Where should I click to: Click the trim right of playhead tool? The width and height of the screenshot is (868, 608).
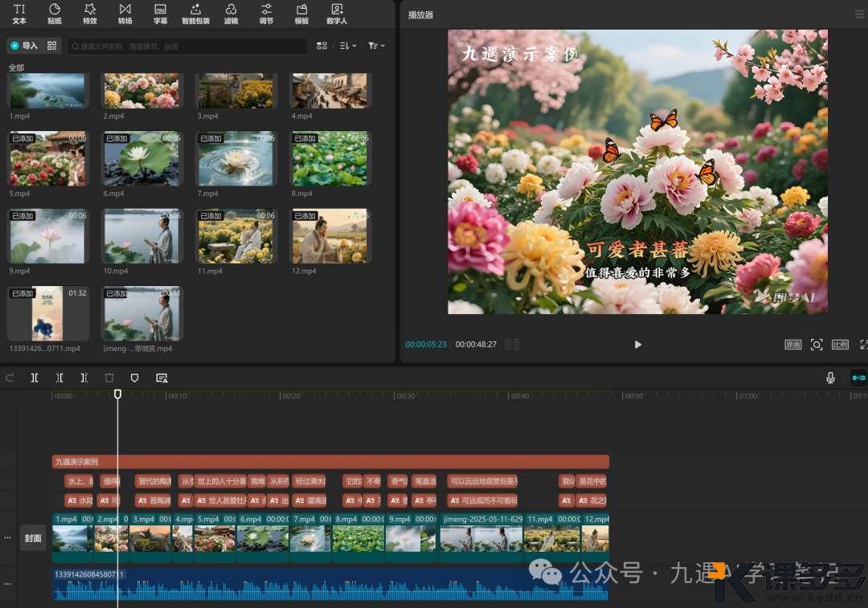[x=84, y=377]
